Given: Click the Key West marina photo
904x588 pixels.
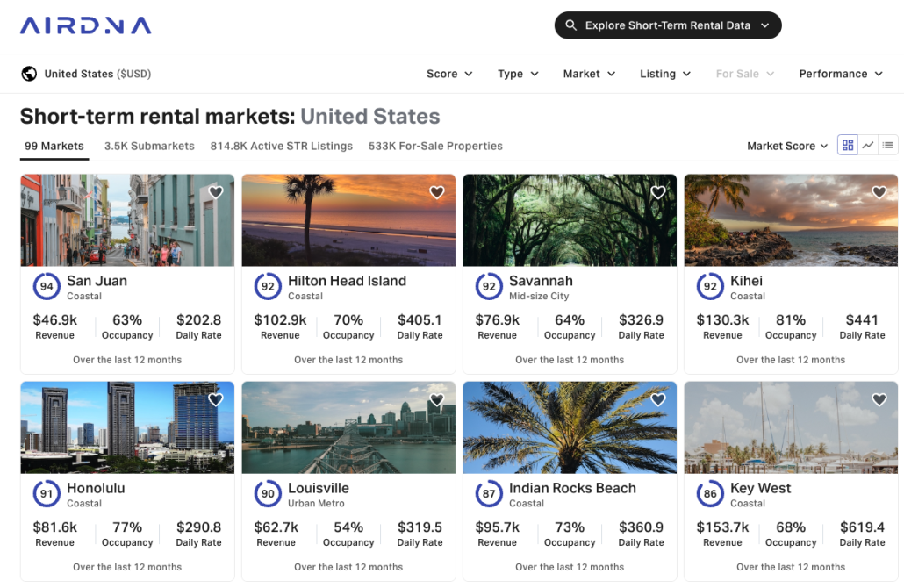Looking at the screenshot, I should 791,427.
